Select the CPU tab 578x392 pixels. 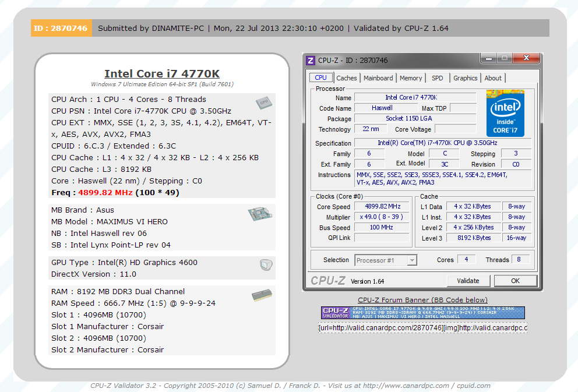[320, 77]
